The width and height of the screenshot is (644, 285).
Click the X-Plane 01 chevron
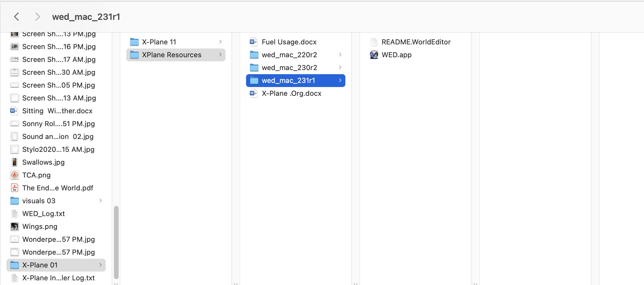(101, 265)
